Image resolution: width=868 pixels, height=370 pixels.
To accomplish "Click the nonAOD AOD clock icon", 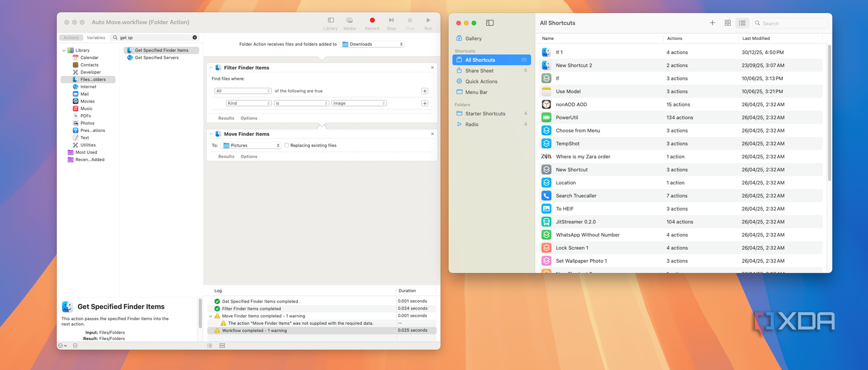I will pos(547,104).
